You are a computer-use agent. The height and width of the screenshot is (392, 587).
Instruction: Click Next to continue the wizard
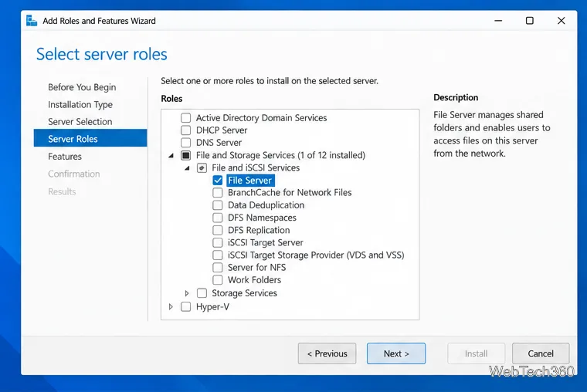point(396,353)
